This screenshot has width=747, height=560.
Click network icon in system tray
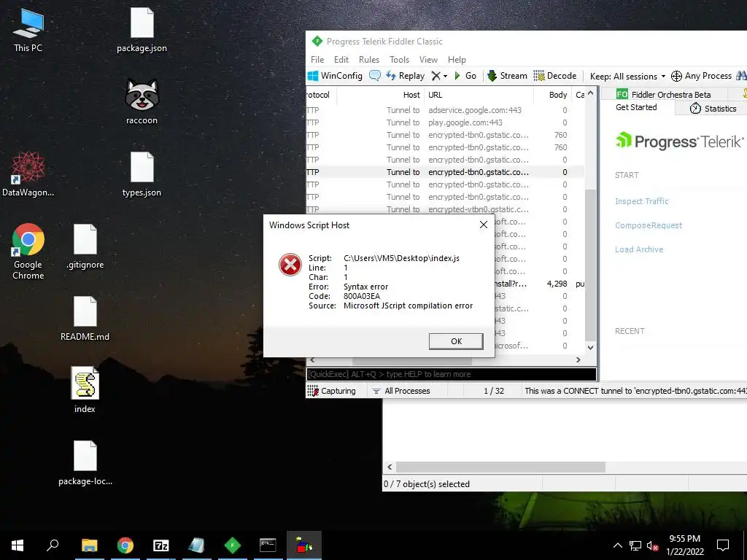tap(635, 545)
